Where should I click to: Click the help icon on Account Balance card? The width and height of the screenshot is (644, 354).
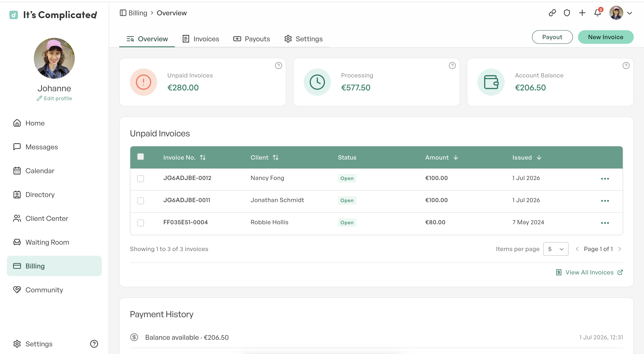[626, 66]
